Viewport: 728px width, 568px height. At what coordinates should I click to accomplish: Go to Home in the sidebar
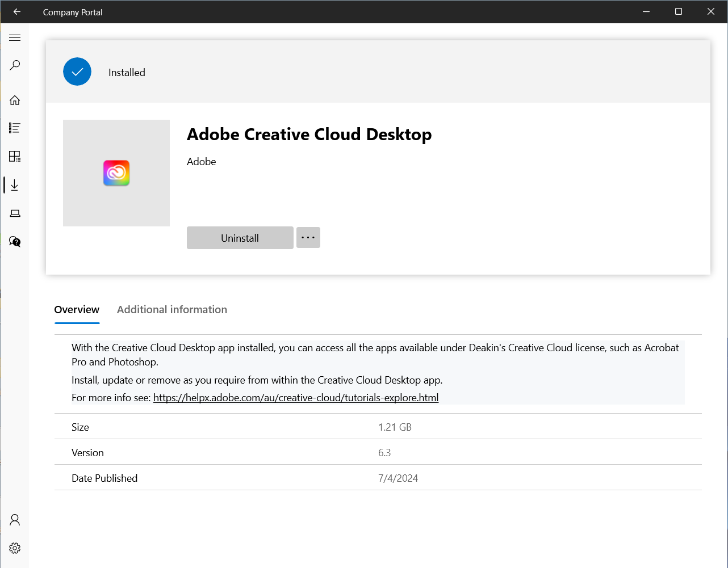[x=15, y=100]
